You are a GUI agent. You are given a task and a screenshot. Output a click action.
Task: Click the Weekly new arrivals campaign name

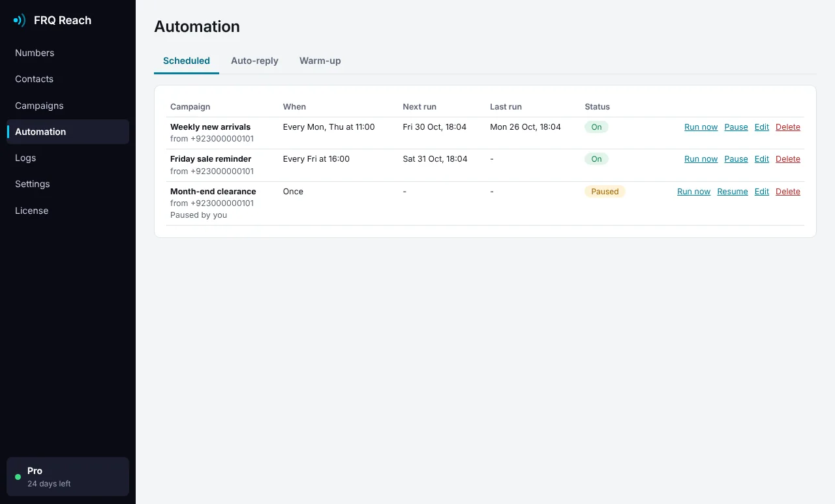click(x=210, y=127)
